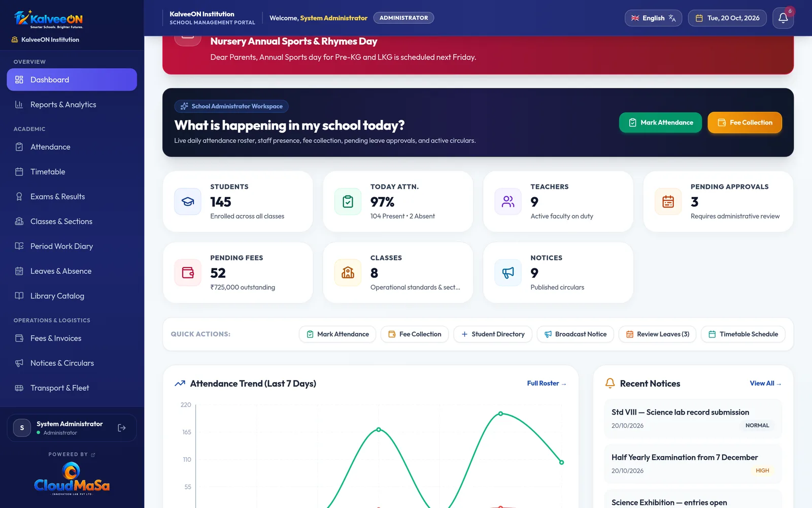Open the notifications bell icon

pos(783,18)
